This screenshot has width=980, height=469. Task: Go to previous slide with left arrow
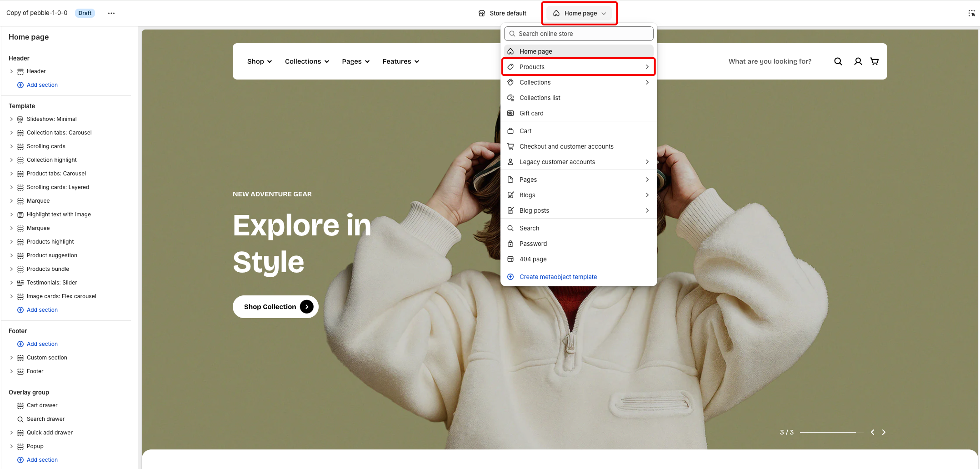coord(872,432)
